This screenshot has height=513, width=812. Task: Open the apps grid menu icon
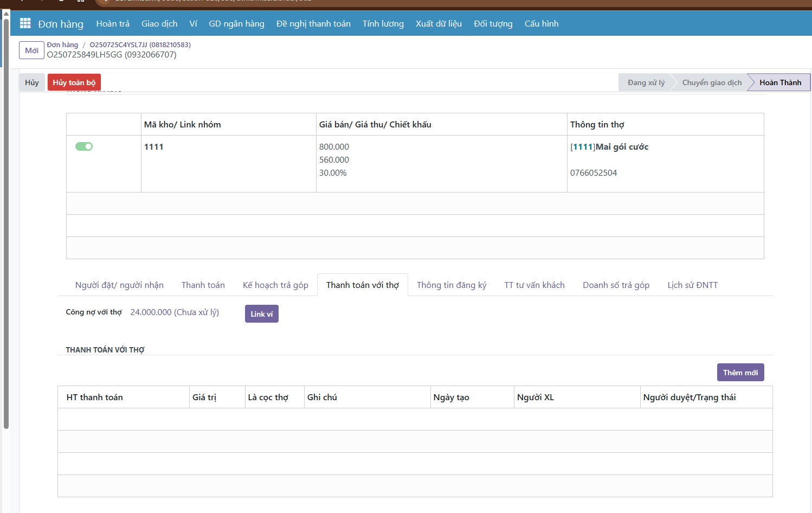pos(25,23)
